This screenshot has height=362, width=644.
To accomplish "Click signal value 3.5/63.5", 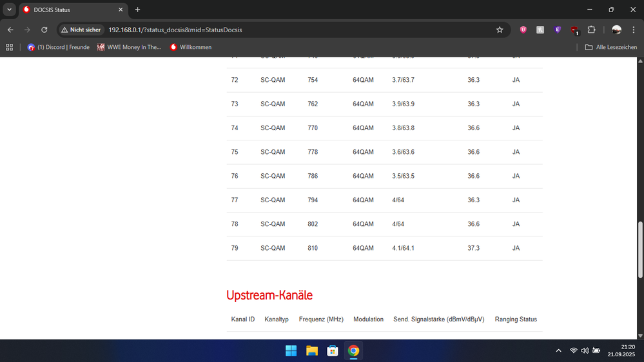I will click(403, 176).
